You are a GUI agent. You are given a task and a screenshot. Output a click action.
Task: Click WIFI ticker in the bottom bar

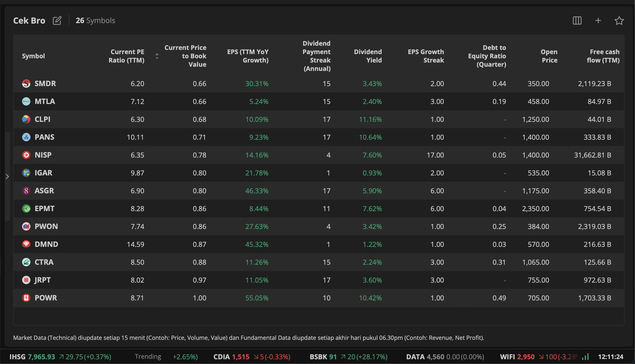click(x=538, y=357)
